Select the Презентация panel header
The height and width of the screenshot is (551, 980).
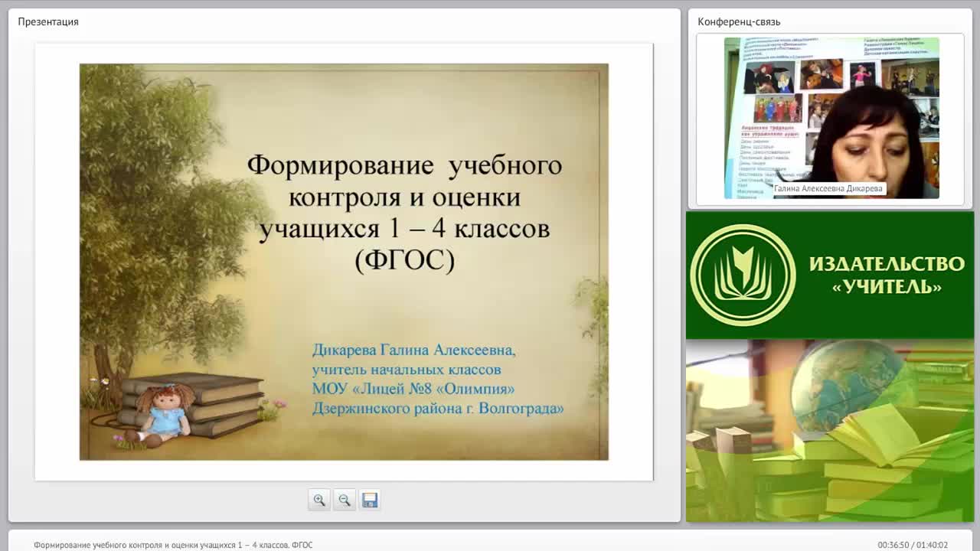coord(48,21)
